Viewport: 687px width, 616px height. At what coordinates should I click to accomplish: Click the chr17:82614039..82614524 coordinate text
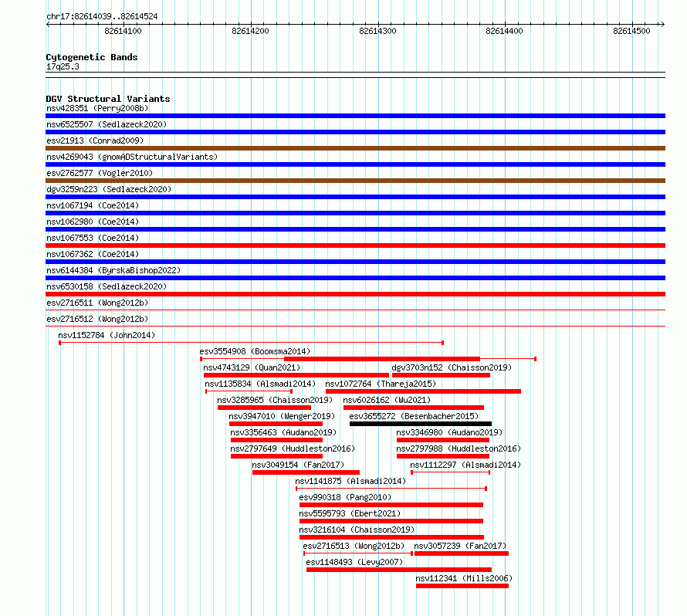coord(102,17)
